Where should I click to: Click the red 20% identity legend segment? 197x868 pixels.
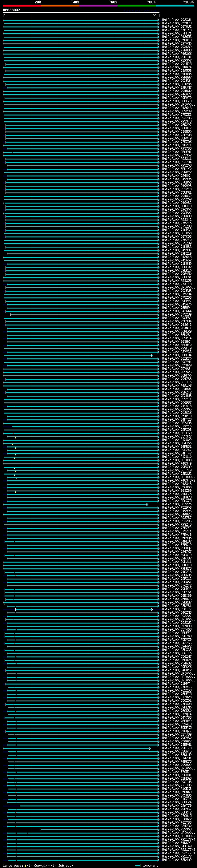(22, 6)
